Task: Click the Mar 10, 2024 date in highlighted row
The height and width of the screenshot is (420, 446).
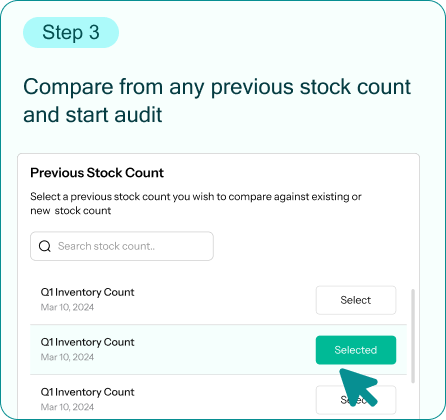Action: 67,357
